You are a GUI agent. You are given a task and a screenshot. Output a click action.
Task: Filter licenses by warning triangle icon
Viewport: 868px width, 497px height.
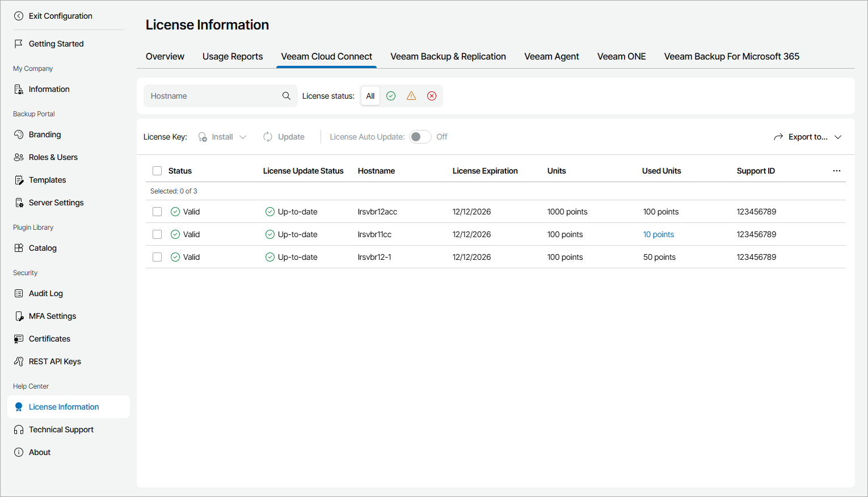click(x=411, y=96)
